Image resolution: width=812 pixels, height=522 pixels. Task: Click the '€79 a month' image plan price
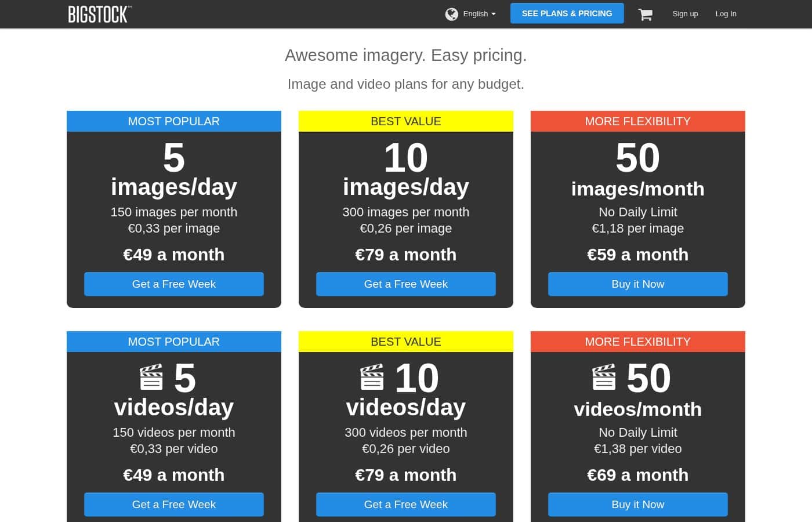406,255
